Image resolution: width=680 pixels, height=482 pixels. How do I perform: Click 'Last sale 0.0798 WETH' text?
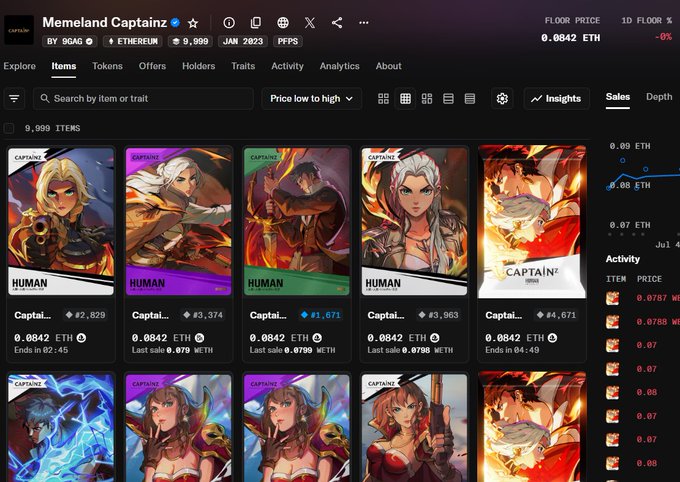click(x=410, y=350)
